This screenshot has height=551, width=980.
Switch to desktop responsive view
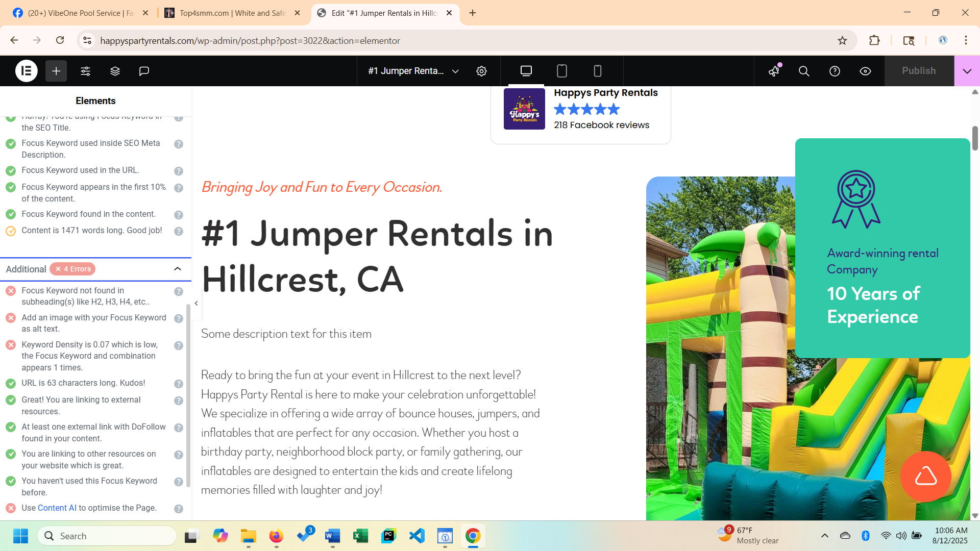coord(526,71)
